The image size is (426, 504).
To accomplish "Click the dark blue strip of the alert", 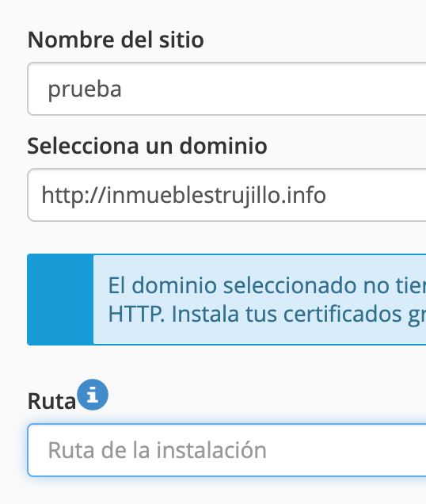I will click(60, 300).
